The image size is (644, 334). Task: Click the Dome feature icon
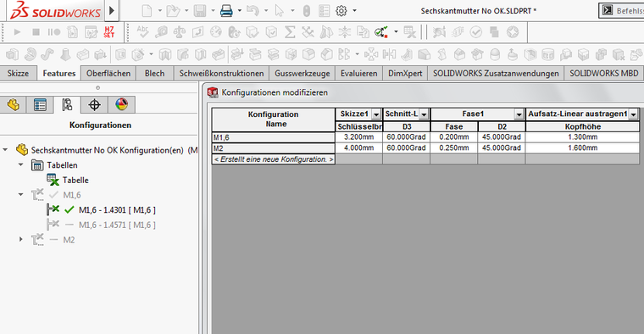pos(495,54)
